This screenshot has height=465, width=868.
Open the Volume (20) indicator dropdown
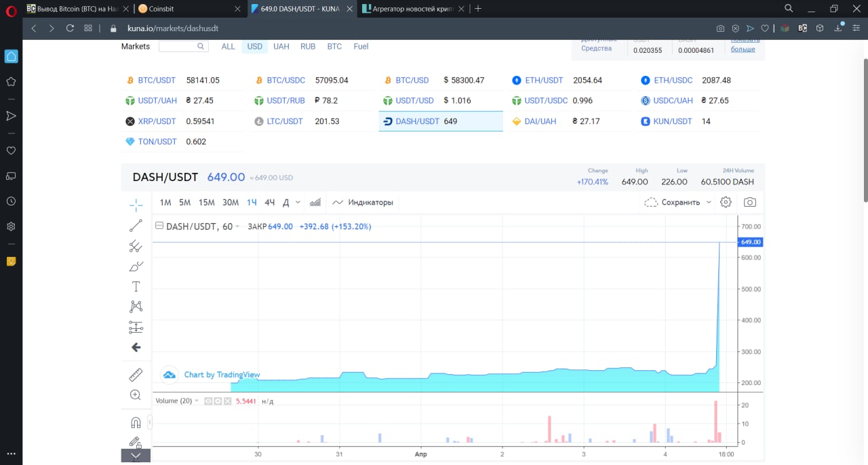coord(197,401)
